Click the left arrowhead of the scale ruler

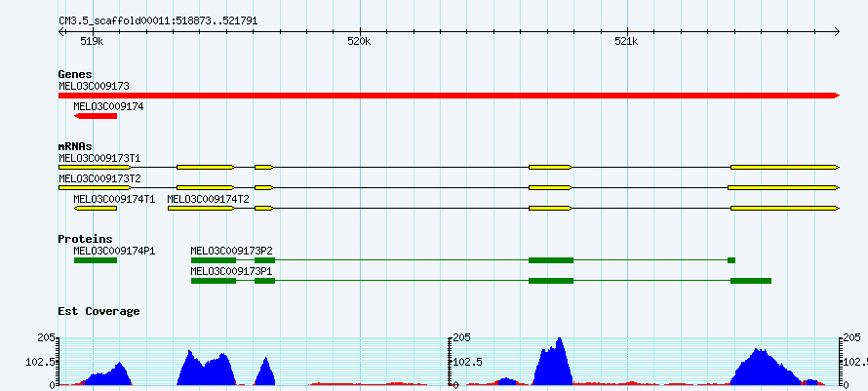(61, 31)
